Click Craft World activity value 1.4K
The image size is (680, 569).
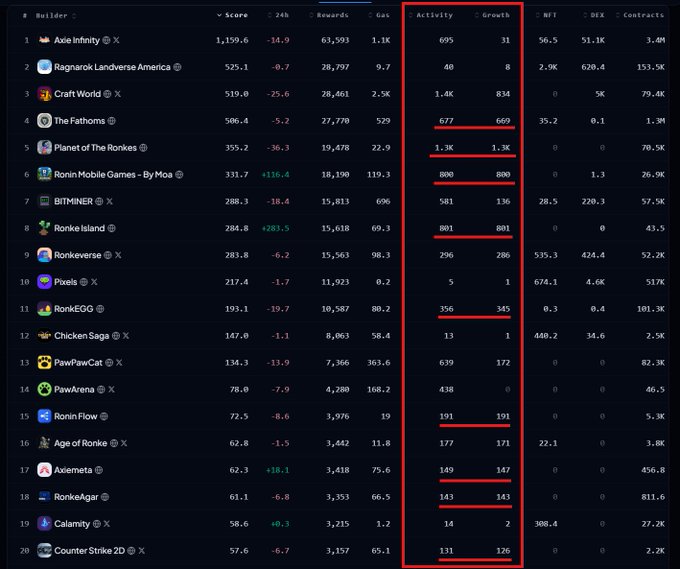(444, 94)
